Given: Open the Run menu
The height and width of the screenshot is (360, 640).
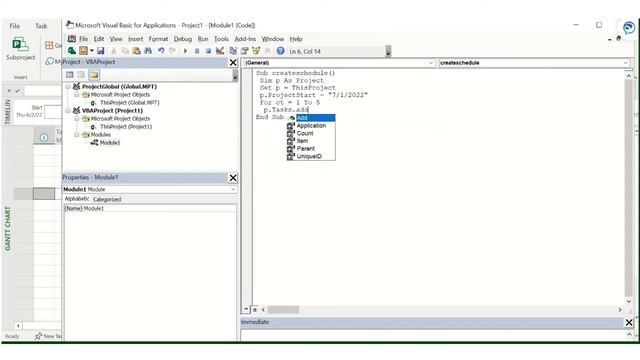Looking at the screenshot, I should 203,39.
